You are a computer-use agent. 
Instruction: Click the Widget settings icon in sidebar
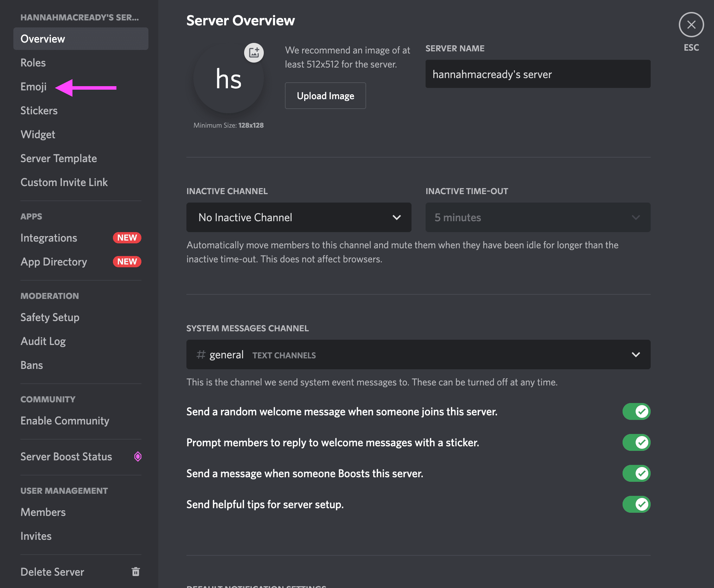[x=38, y=134]
